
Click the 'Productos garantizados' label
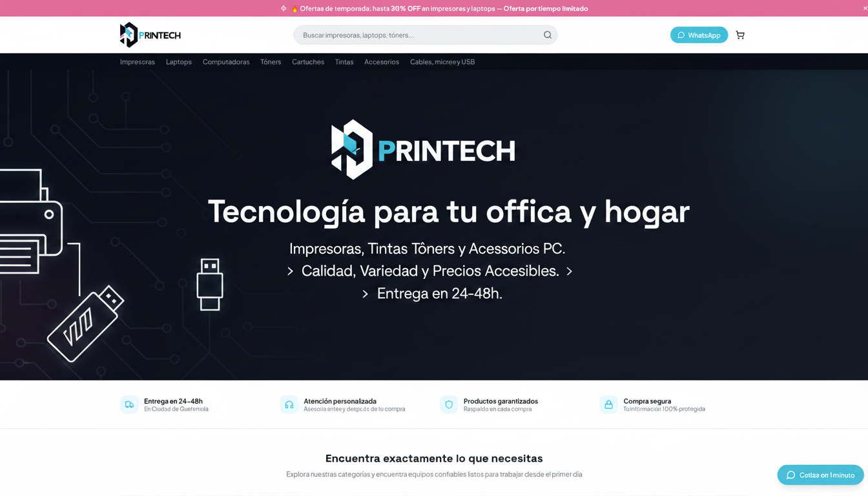coord(501,401)
